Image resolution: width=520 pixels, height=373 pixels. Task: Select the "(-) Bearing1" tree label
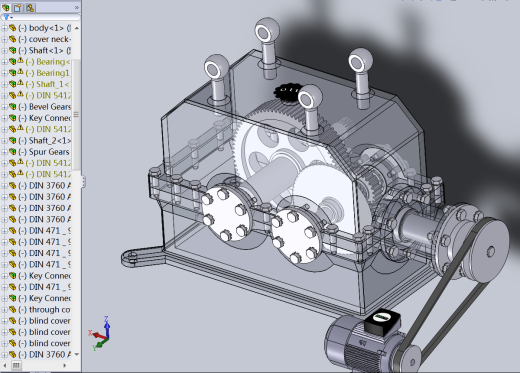tap(48, 73)
